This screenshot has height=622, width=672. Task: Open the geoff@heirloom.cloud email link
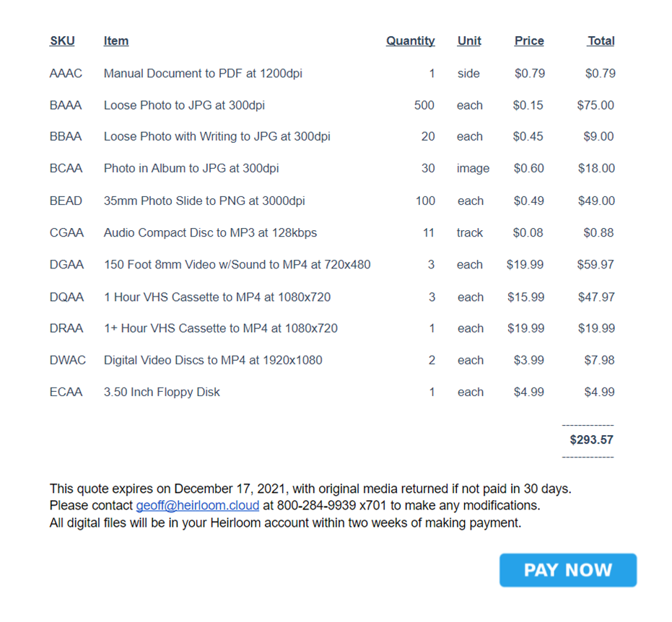pyautogui.click(x=198, y=506)
